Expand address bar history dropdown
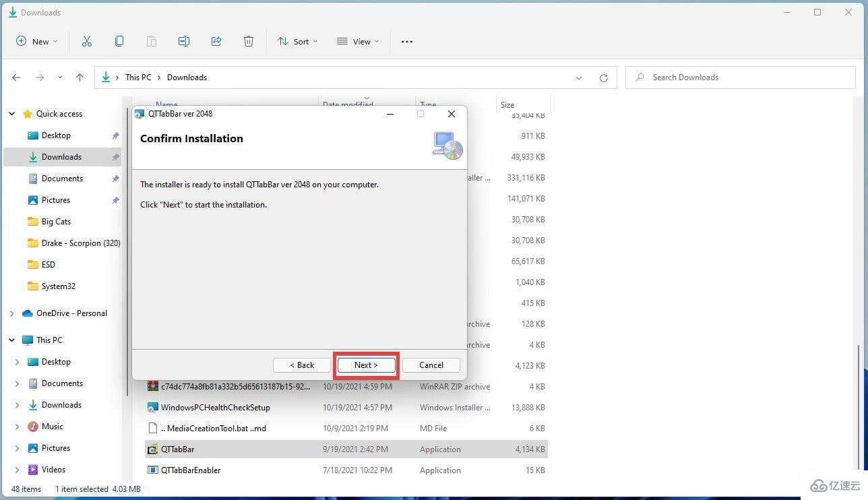Screen dimensions: 868x500 [x=579, y=77]
